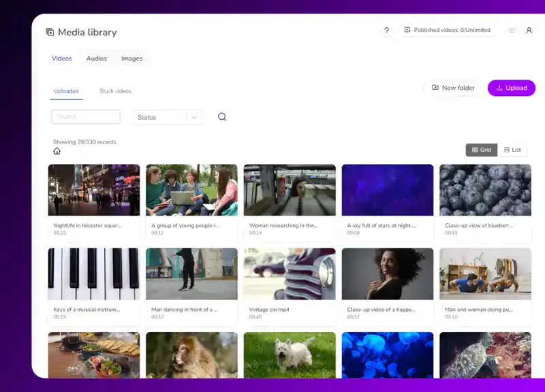Switch to the Audios tab
The height and width of the screenshot is (392, 545).
[96, 59]
